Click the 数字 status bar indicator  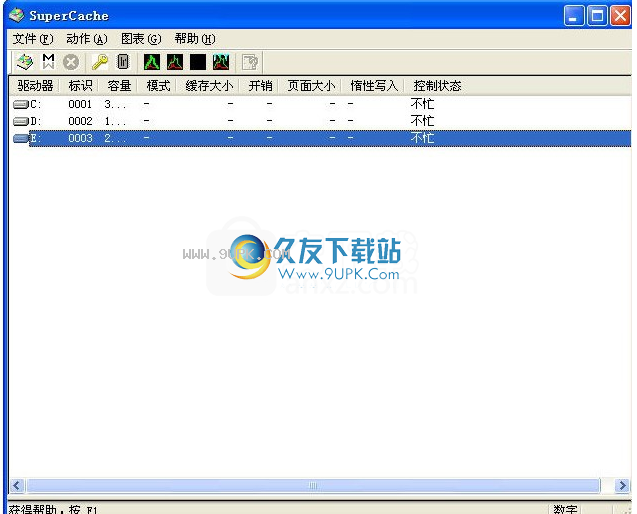point(565,510)
